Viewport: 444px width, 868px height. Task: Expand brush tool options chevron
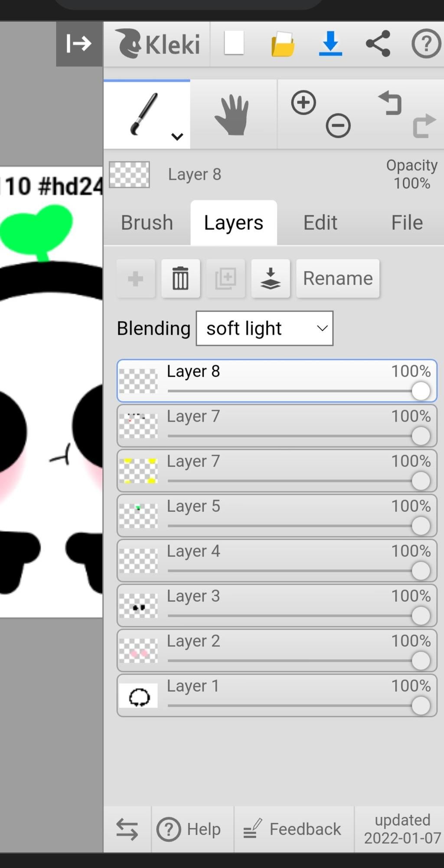[177, 137]
